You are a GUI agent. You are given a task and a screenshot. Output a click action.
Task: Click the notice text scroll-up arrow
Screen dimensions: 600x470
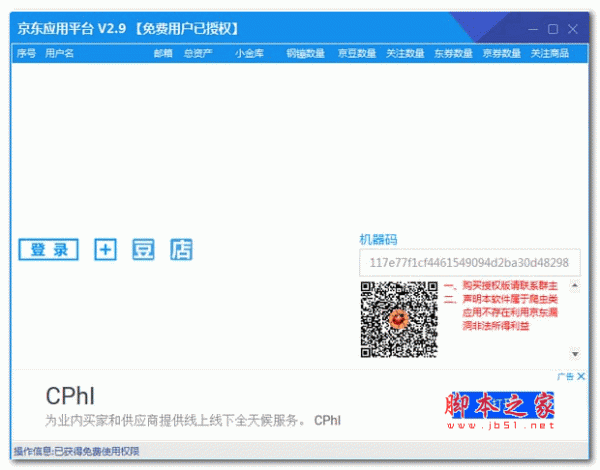click(575, 285)
